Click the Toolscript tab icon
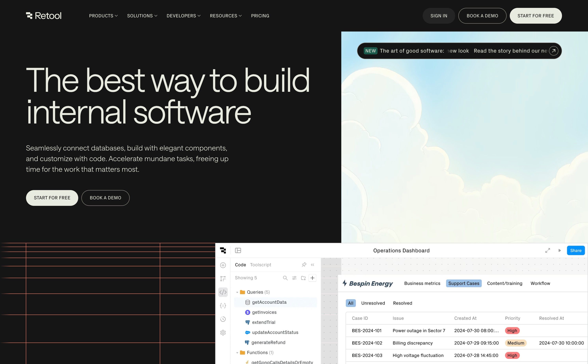588x364 pixels. pos(260,265)
